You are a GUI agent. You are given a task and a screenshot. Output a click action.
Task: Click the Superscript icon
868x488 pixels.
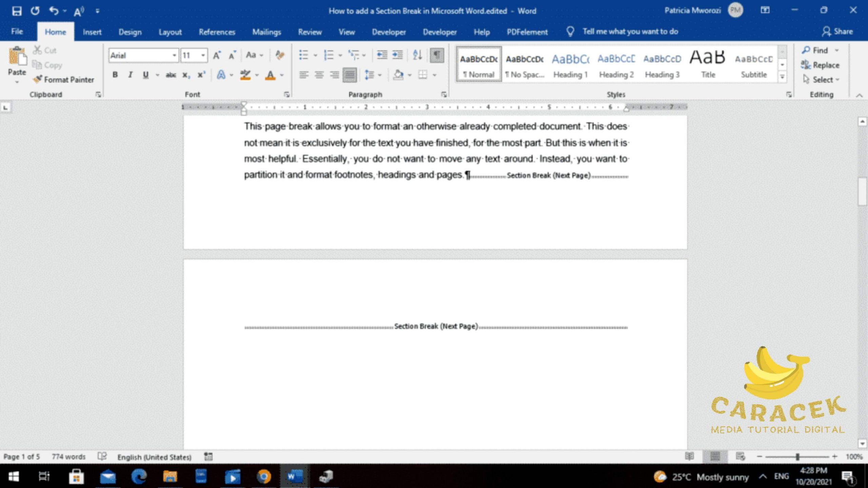click(201, 75)
